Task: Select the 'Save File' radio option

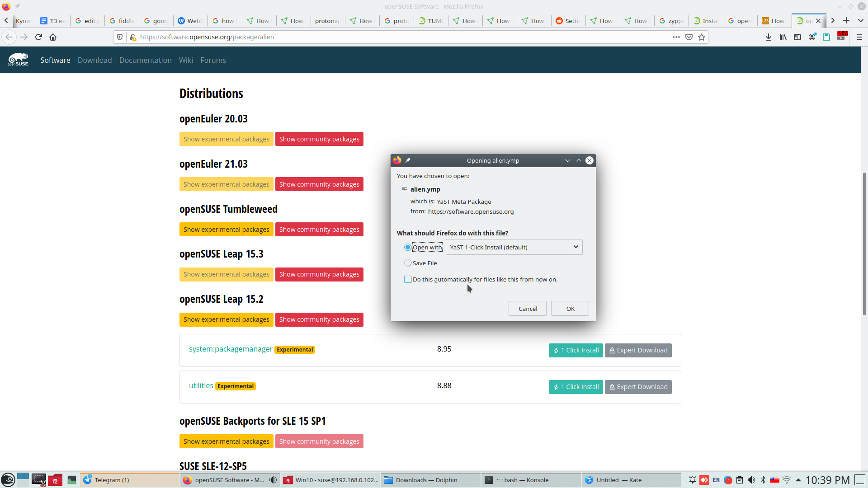Action: (408, 263)
